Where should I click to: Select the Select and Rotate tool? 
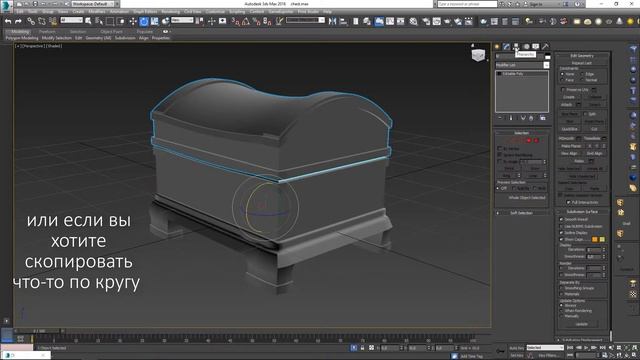[x=144, y=21]
